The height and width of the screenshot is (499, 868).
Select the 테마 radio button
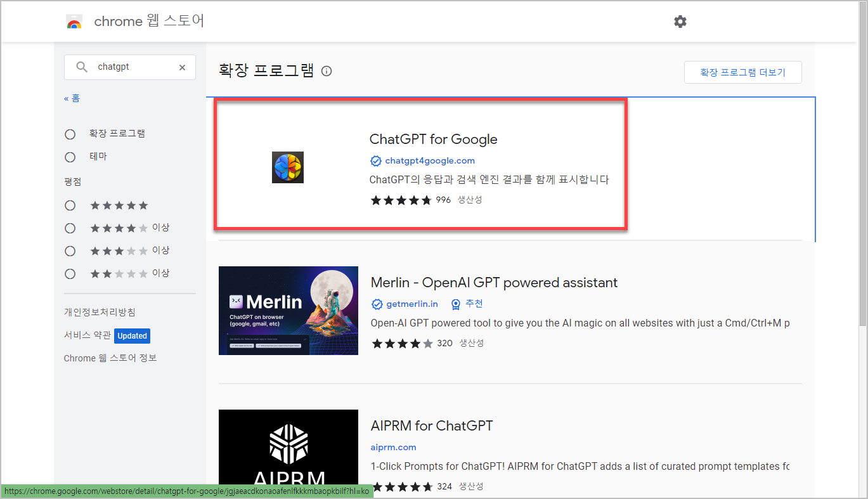pos(70,157)
